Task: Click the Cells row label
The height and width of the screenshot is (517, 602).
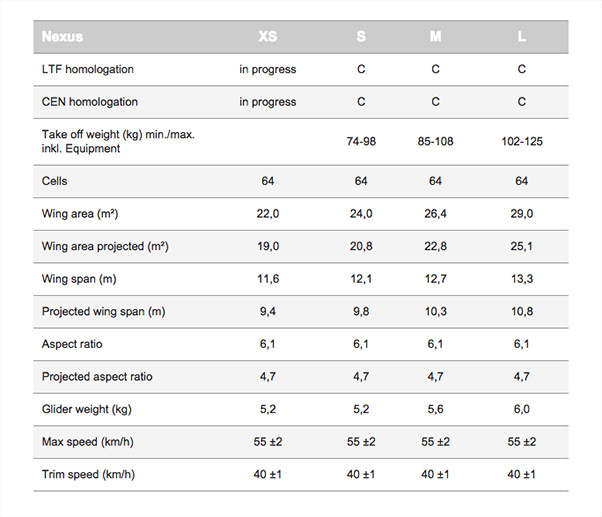Action: 54,181
